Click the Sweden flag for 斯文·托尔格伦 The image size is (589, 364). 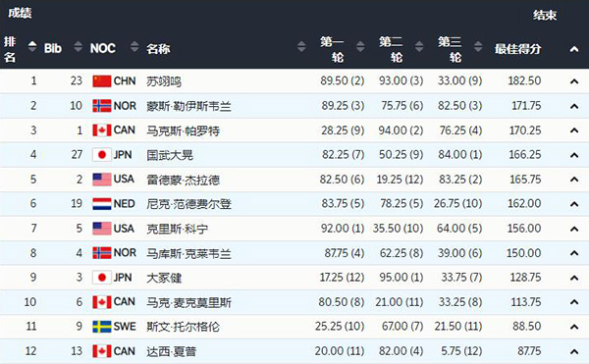tap(102, 327)
